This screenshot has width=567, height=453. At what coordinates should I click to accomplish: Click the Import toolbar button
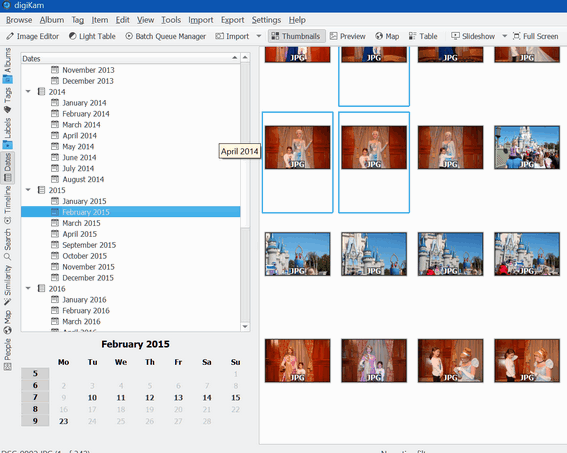pyautogui.click(x=233, y=36)
